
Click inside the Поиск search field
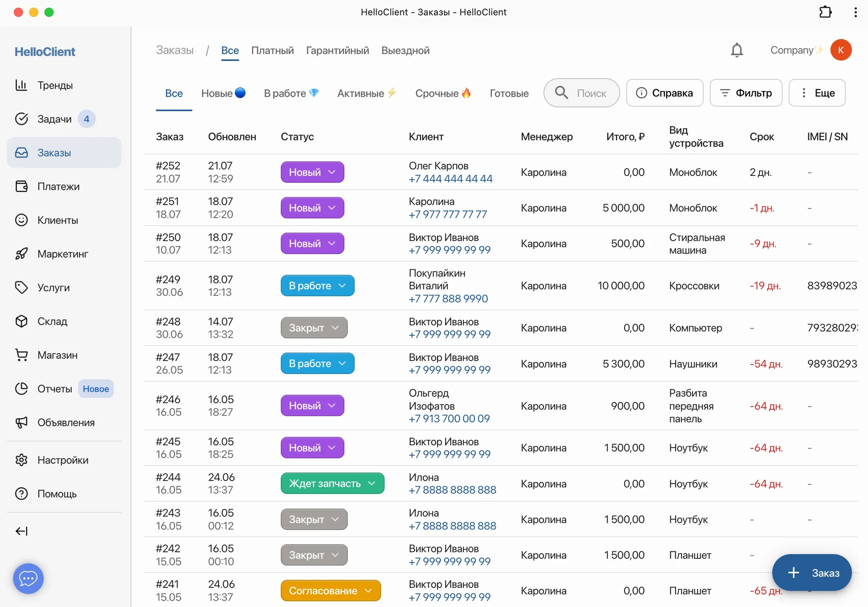pyautogui.click(x=591, y=93)
